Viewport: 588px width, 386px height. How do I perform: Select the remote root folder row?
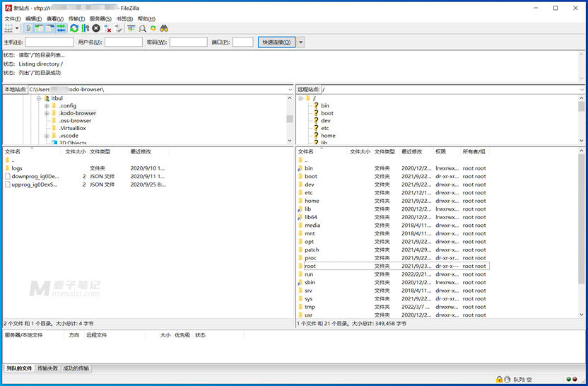click(394, 266)
